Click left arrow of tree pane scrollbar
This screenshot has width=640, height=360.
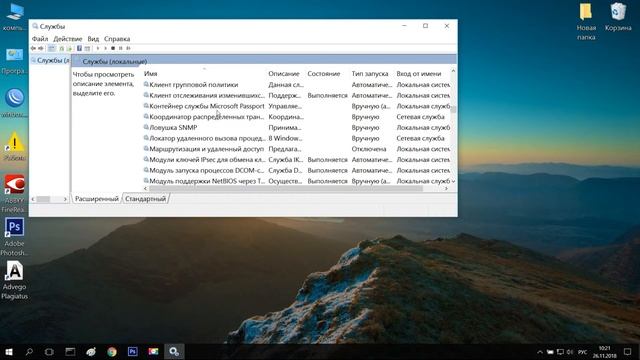click(x=33, y=199)
